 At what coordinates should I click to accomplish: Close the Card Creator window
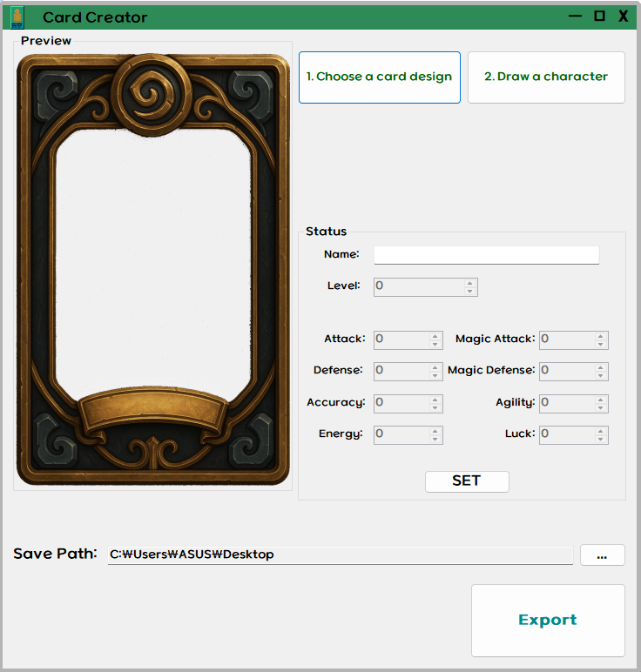click(624, 17)
